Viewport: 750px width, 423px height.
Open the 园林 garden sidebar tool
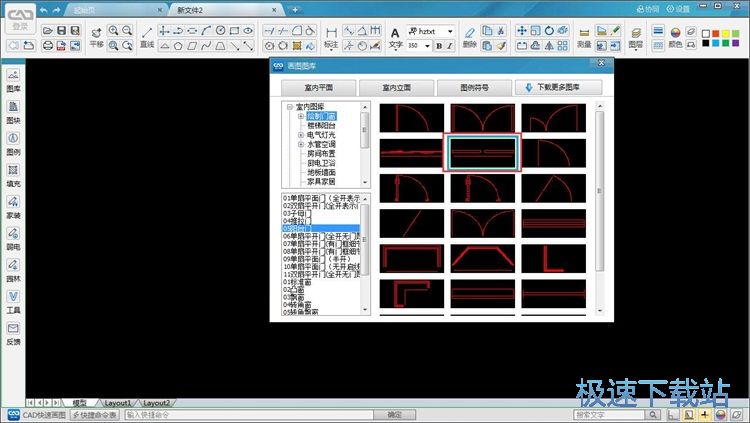pos(13,270)
